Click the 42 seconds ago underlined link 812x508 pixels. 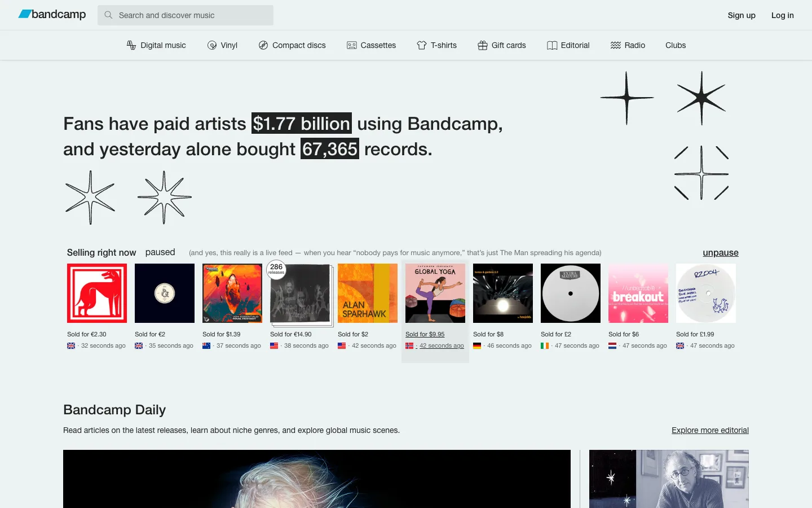(x=442, y=345)
